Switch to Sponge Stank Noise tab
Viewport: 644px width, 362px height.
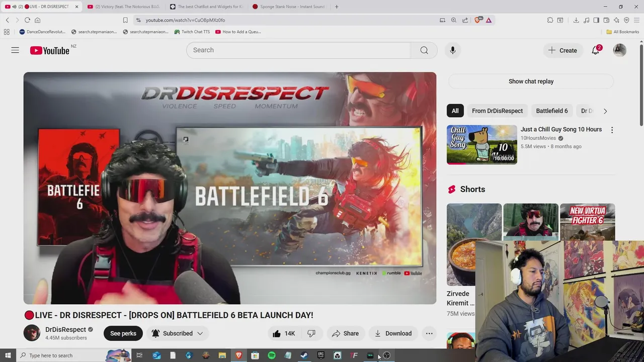click(x=289, y=7)
